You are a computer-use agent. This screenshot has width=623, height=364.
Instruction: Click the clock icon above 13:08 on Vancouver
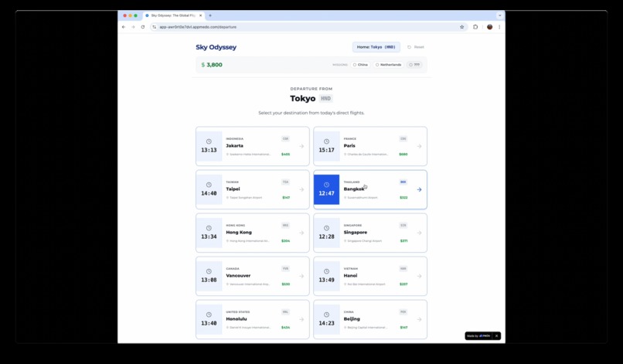tap(209, 271)
